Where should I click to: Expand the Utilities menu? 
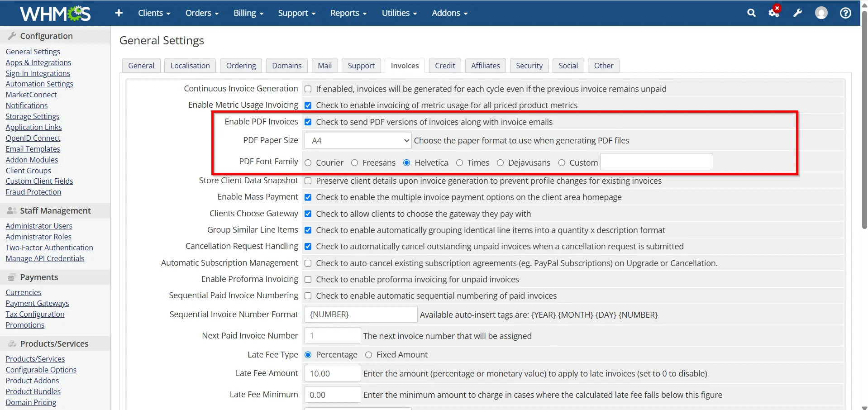[399, 13]
